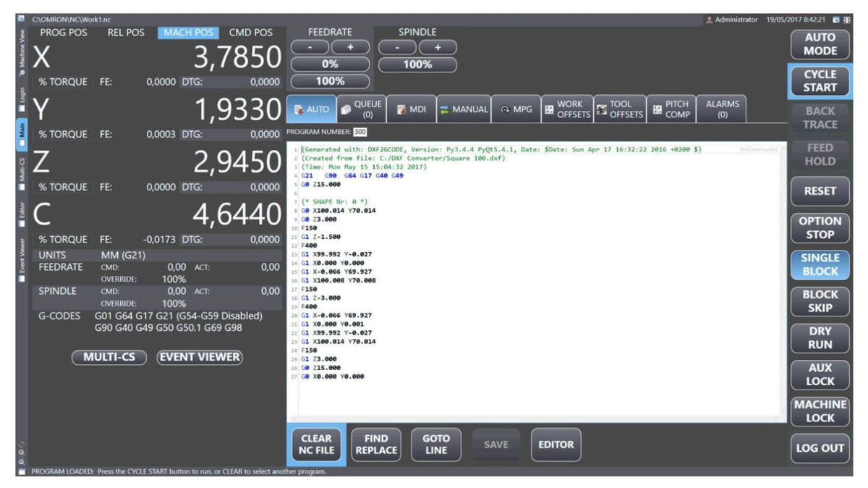Open the MPG tab
The width and height of the screenshot is (868, 488).
[x=516, y=109]
